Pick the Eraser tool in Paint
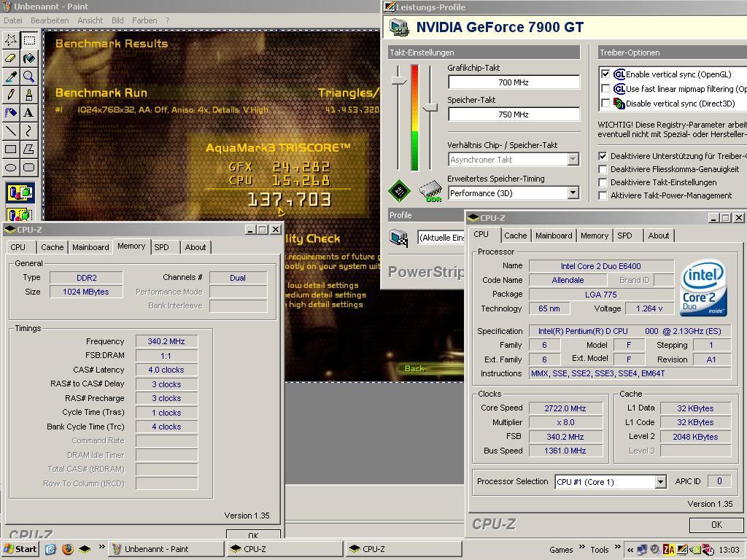 [11, 58]
